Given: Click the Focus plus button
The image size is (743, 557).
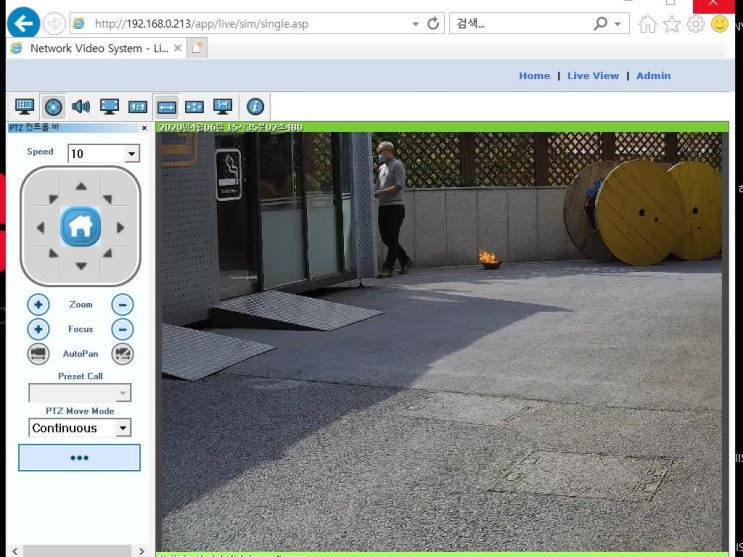Looking at the screenshot, I should (x=38, y=329).
